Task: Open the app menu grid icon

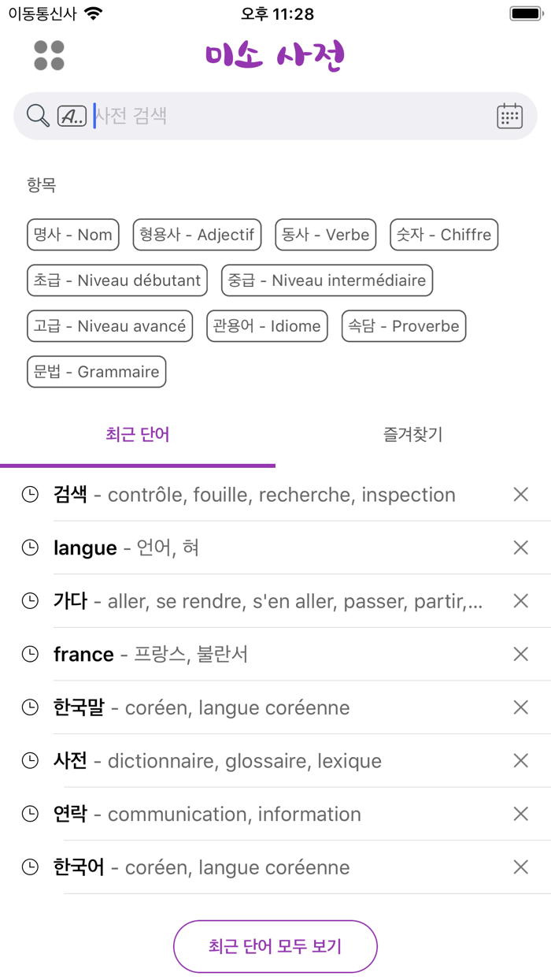Action: point(49,55)
